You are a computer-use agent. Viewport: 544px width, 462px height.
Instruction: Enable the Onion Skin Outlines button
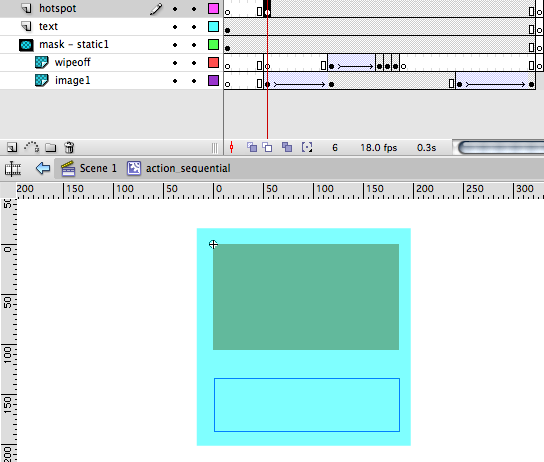(x=267, y=147)
